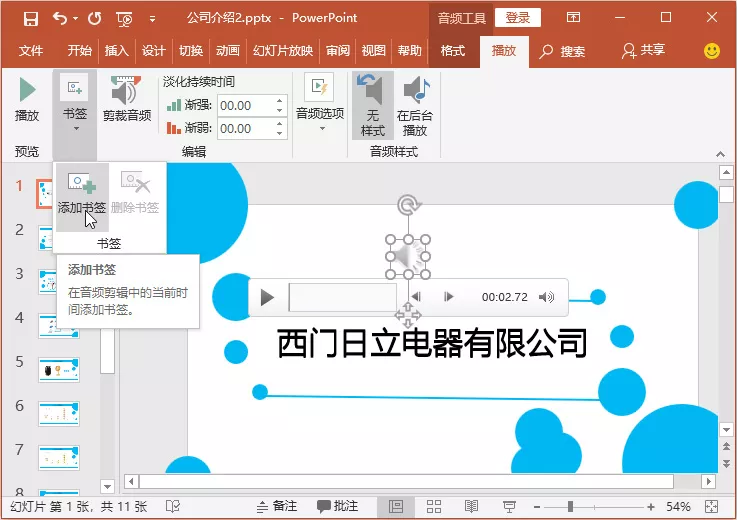Expand the 音频选项 dropdown

click(320, 103)
